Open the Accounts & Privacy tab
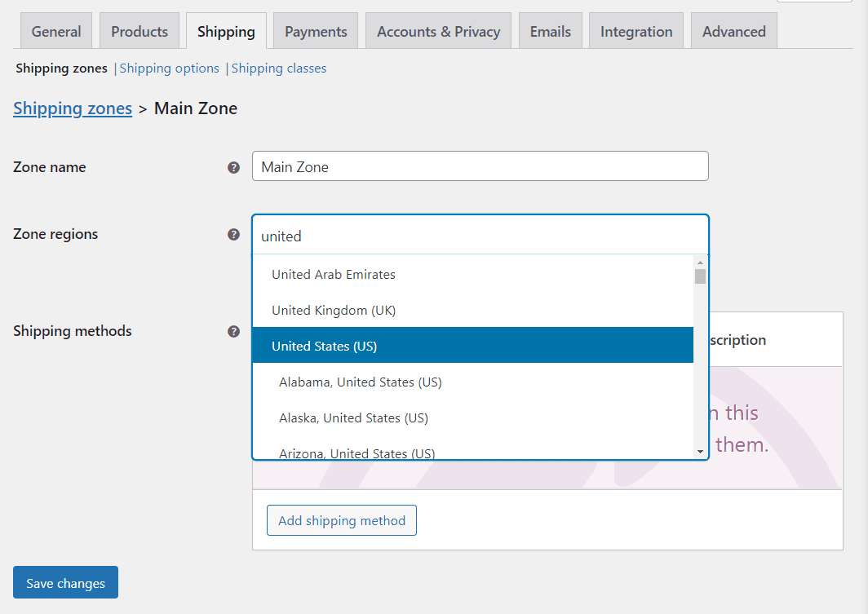 tap(438, 31)
